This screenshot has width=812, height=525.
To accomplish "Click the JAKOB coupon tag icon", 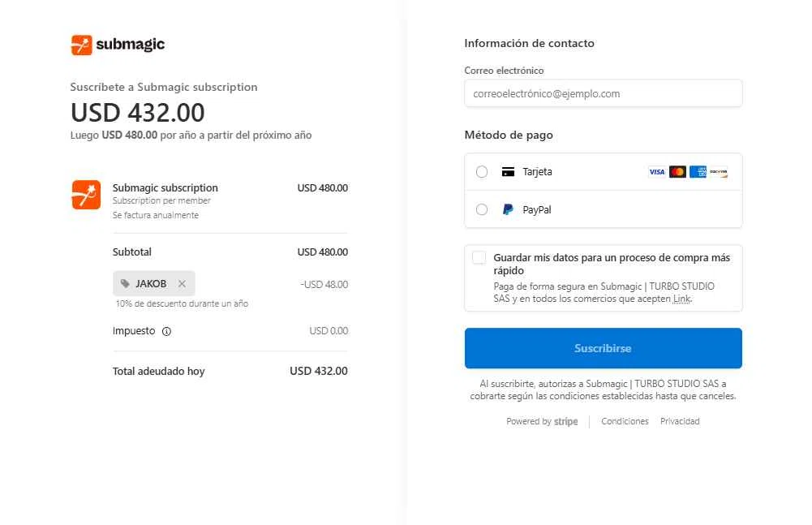I will point(125,284).
